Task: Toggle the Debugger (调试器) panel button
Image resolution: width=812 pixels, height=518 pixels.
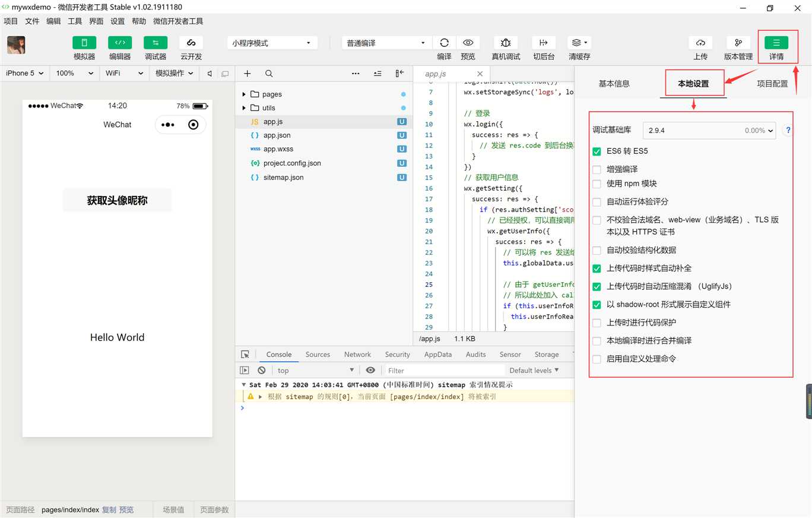Action: (156, 43)
